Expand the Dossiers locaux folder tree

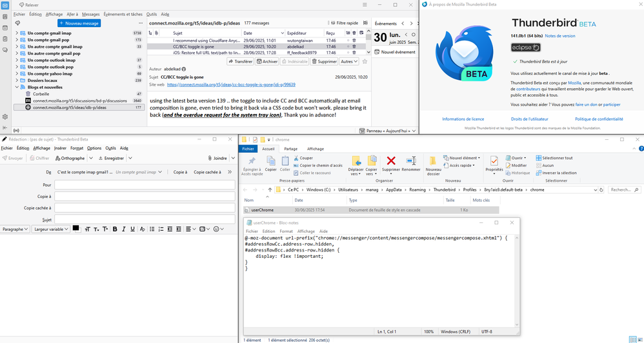point(17,81)
